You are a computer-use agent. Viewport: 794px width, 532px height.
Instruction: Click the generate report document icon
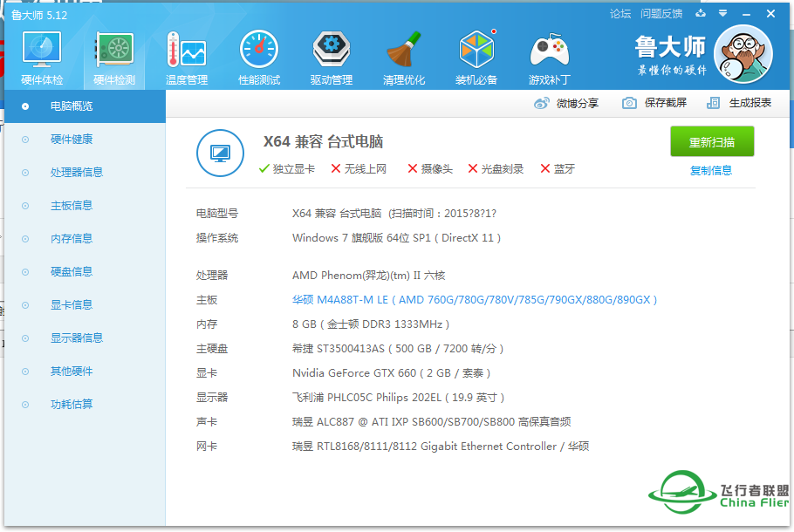[x=713, y=103]
